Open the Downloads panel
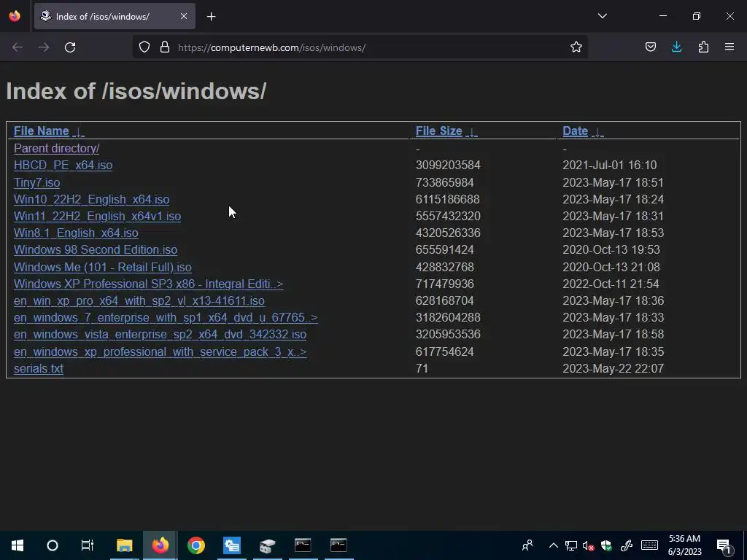The width and height of the screenshot is (747, 560). point(676,47)
